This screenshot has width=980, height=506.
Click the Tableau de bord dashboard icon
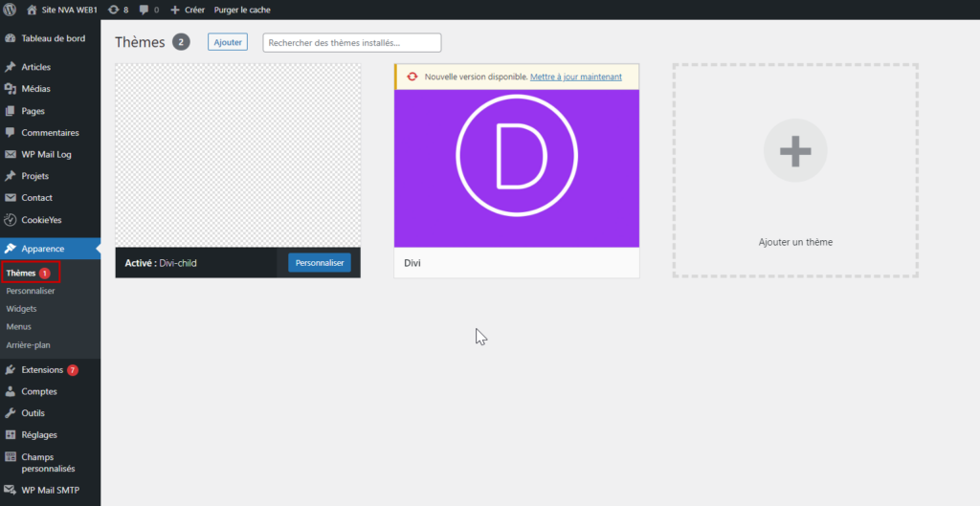coord(10,38)
